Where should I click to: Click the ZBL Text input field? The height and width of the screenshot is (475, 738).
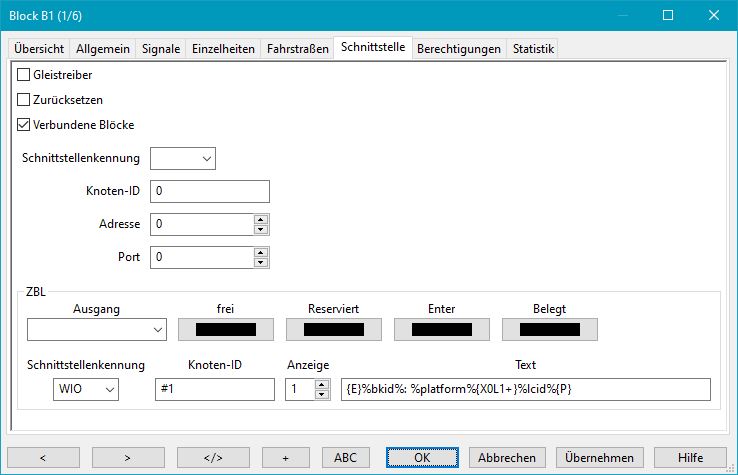pos(525,390)
